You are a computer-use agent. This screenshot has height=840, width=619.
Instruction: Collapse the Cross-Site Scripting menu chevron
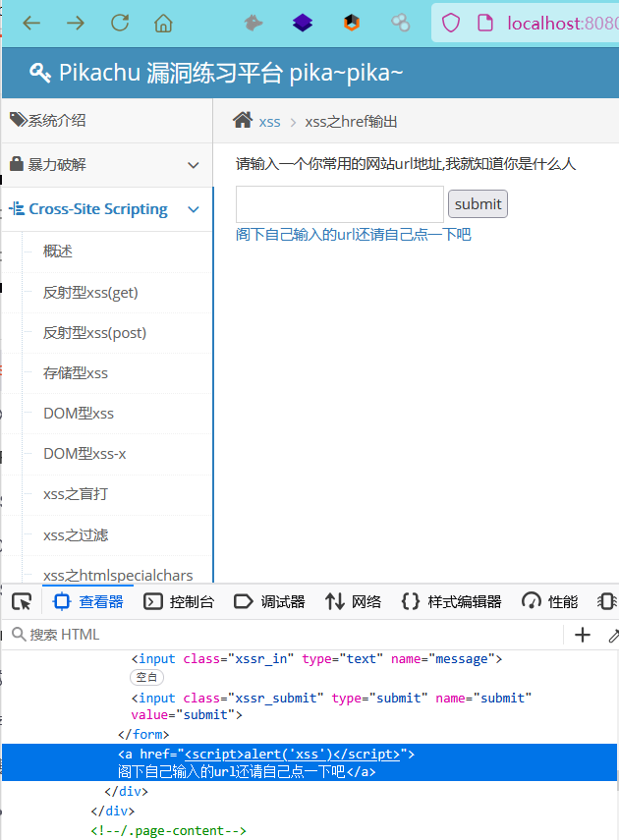[194, 209]
